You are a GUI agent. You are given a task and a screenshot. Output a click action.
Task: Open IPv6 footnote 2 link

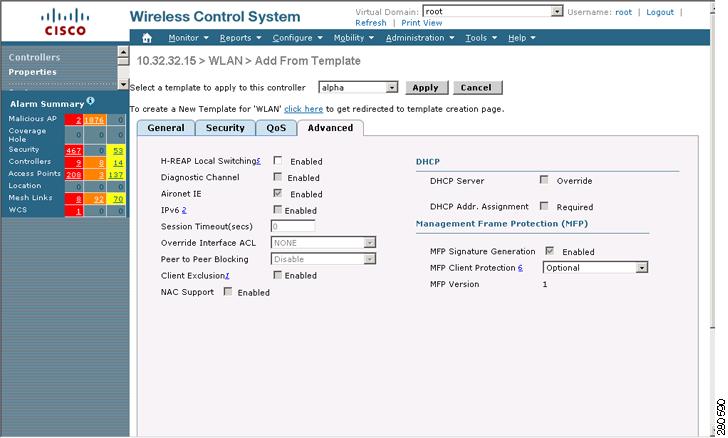tap(184, 210)
